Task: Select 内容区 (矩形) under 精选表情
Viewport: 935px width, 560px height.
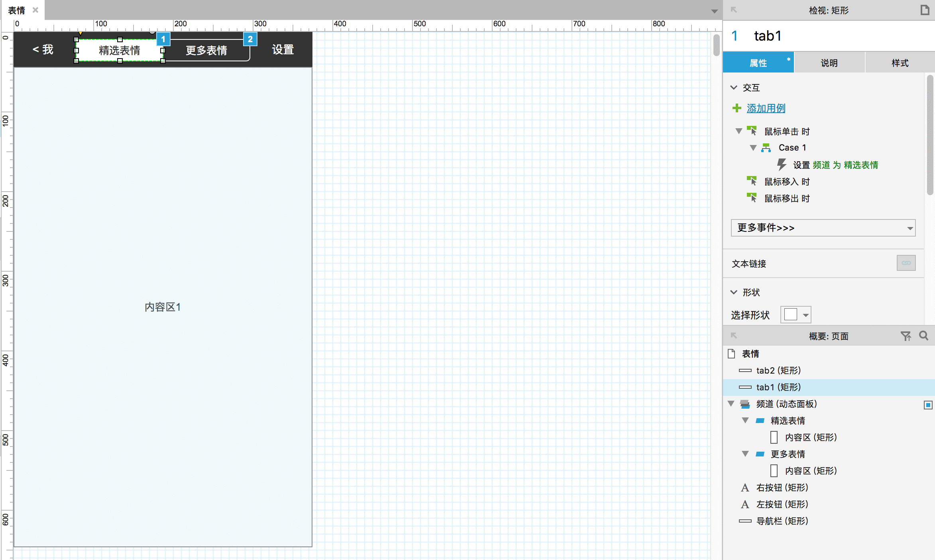Action: 811,437
